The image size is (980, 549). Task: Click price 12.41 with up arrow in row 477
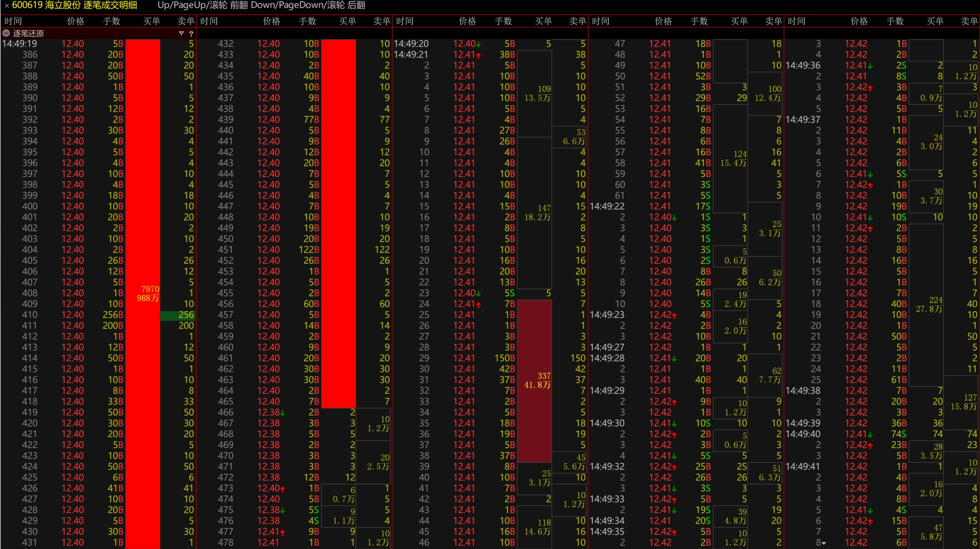271,532
